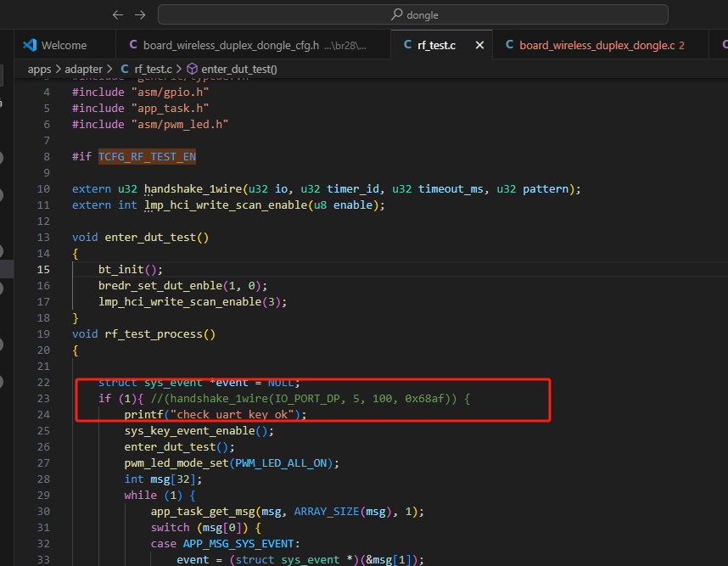
Task: Click the sys_key_event_enable(); call
Action: pyautogui.click(x=199, y=431)
